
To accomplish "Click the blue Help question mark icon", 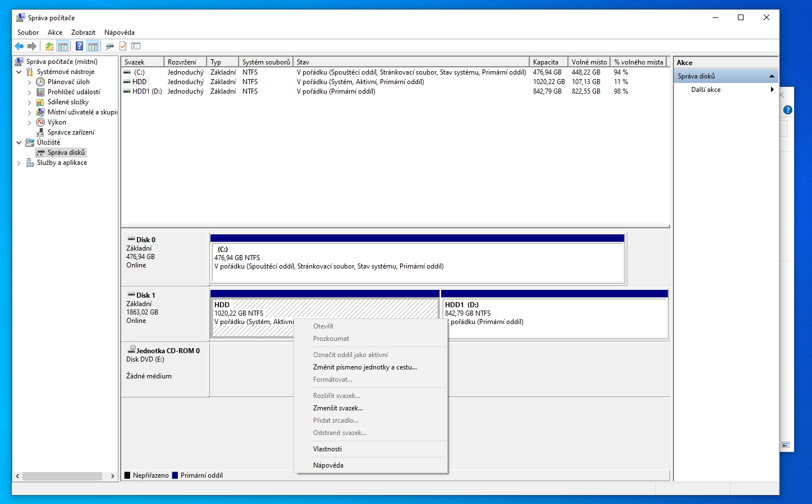I will (x=79, y=47).
